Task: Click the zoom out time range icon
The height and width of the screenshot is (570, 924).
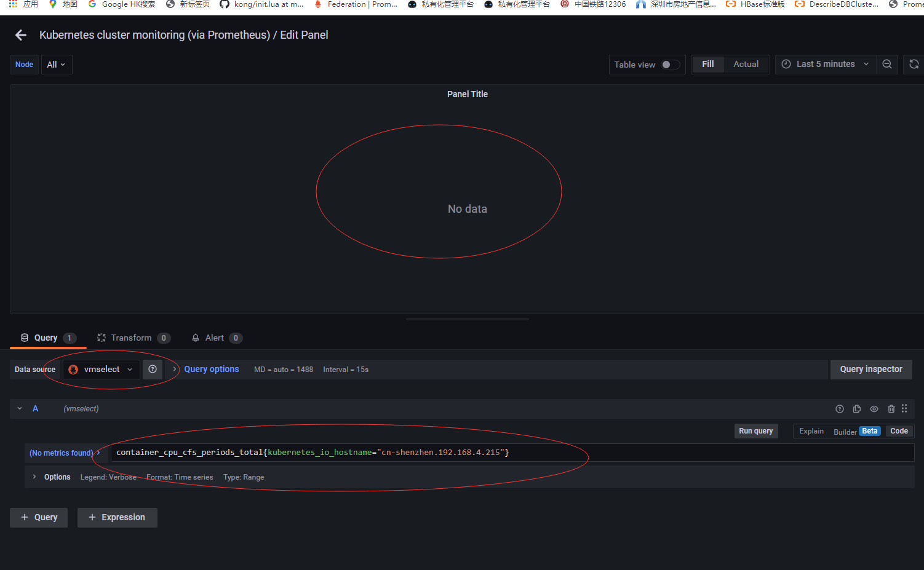Action: coord(886,64)
